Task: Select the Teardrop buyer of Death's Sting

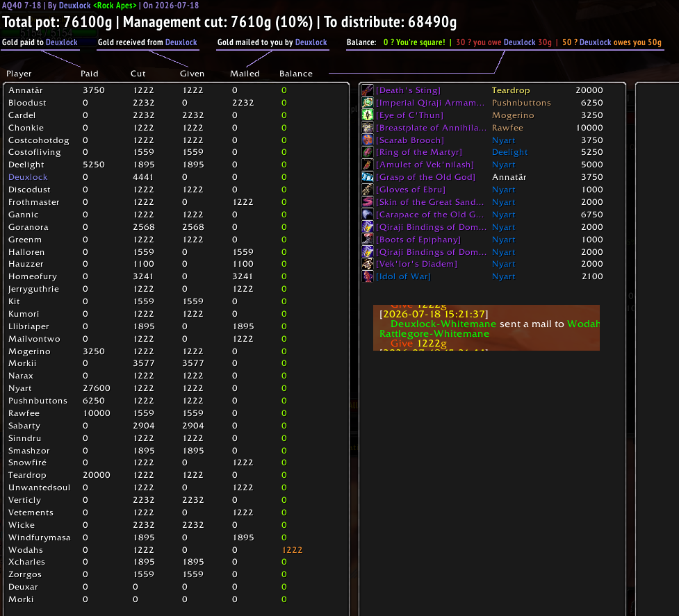Action: (511, 90)
